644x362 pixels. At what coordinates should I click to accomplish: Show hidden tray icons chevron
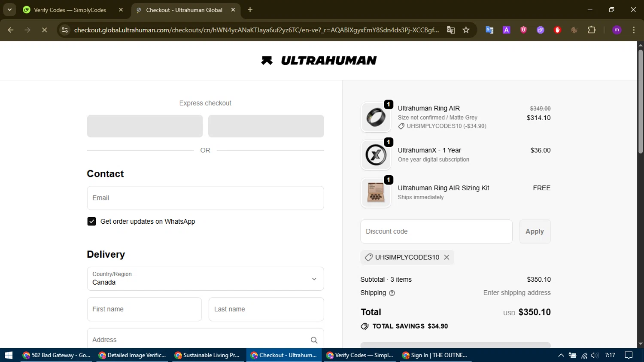[561, 355]
